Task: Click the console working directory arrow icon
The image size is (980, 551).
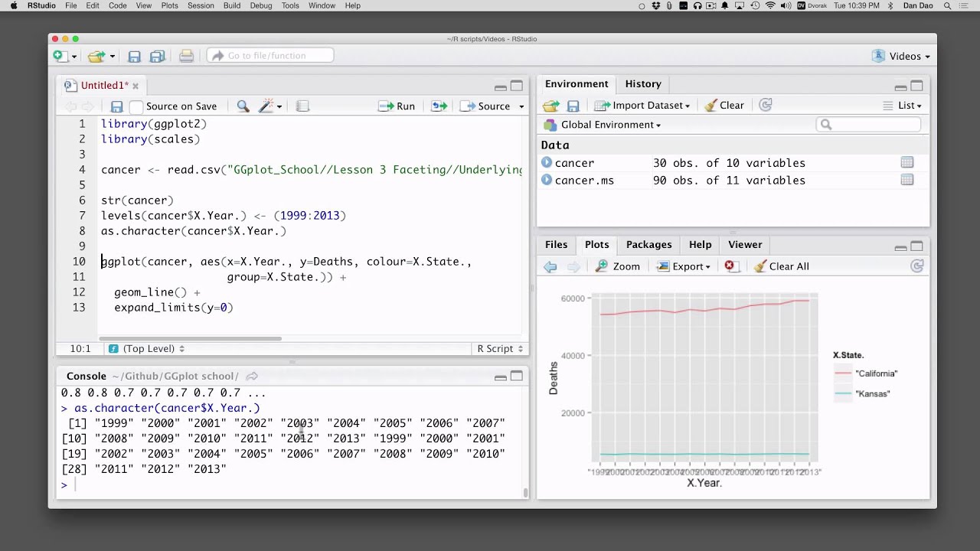Action: point(252,377)
